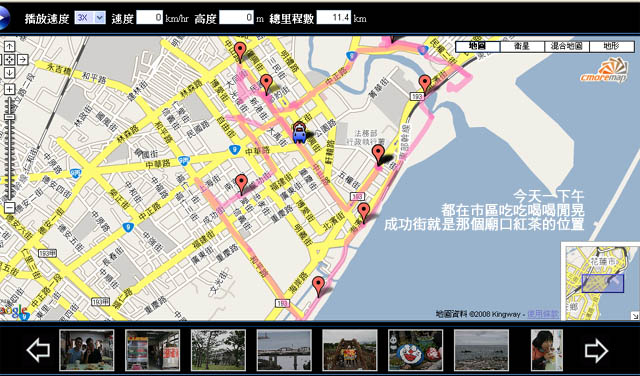Show previous photos with left arrow
The height and width of the screenshot is (376, 640).
pos(38,350)
